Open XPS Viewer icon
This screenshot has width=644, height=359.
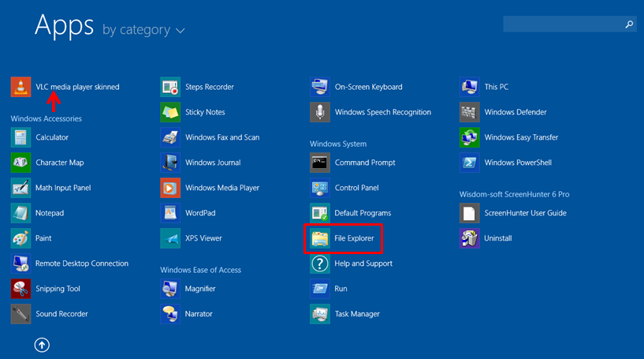coord(170,238)
